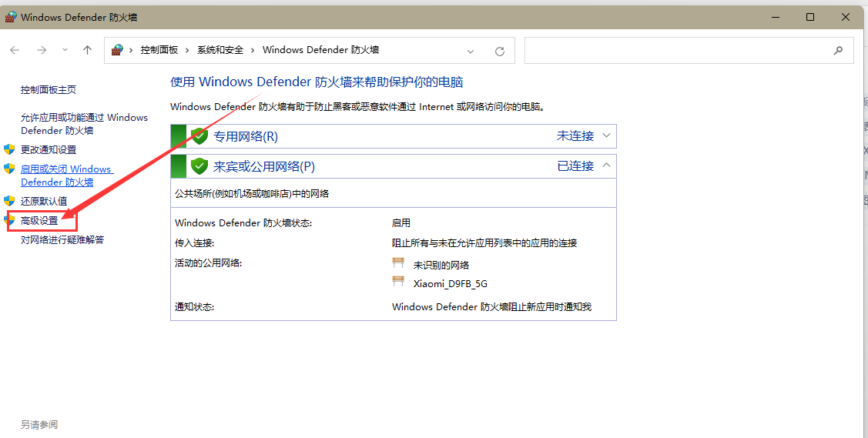The width and height of the screenshot is (868, 438).
Task: Open 控制面板主页
Action: coord(49,89)
